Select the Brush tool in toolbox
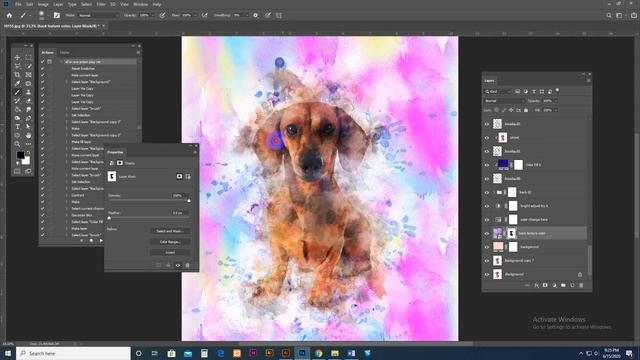The height and width of the screenshot is (360, 640). [x=17, y=92]
